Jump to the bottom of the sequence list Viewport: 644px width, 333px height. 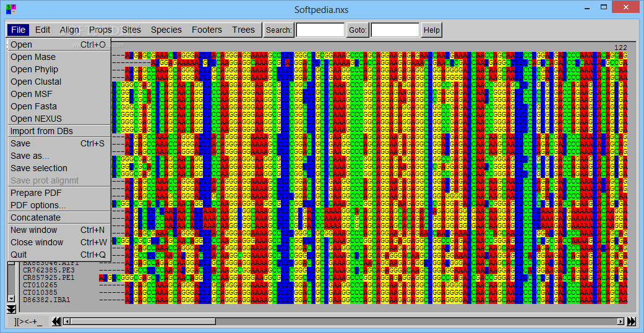[11, 309]
